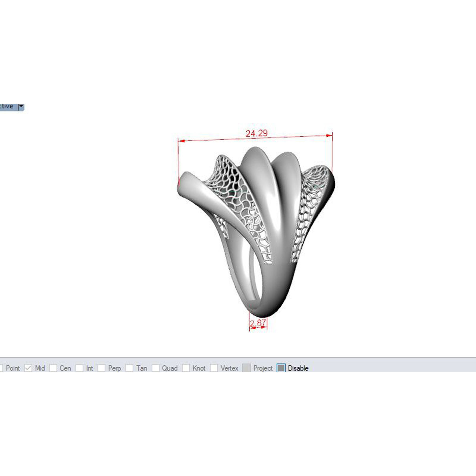Enable the Cen osnap checkbox
This screenshot has width=476, height=476.
53,368
